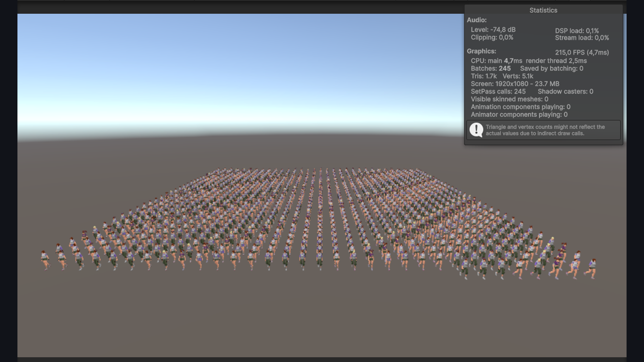This screenshot has width=644, height=362.
Task: Click the Batches: 245 value
Action: [491, 69]
